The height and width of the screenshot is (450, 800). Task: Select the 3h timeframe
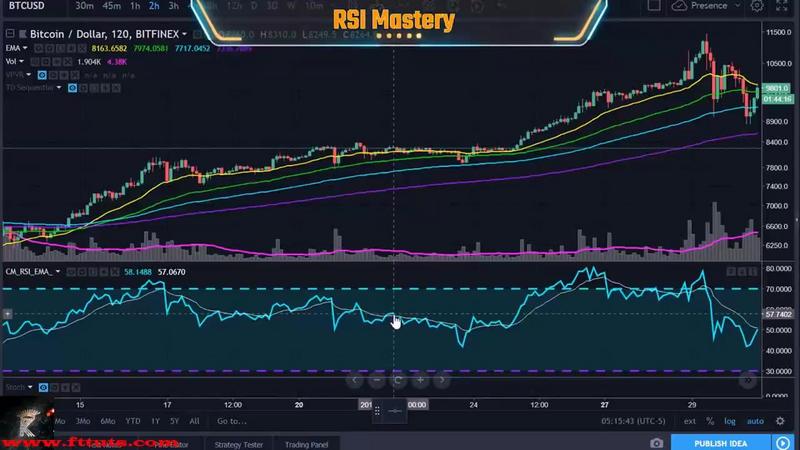173,6
